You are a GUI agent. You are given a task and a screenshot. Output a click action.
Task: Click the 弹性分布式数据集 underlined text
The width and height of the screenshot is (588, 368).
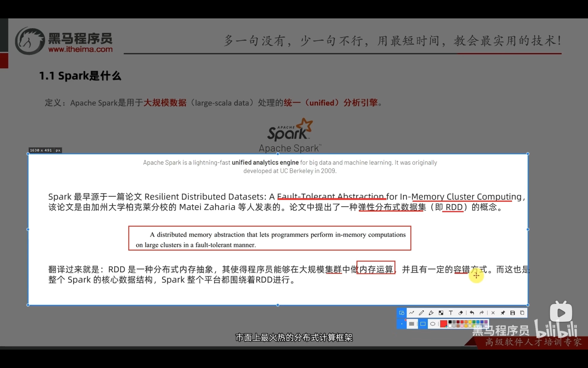tap(392, 207)
